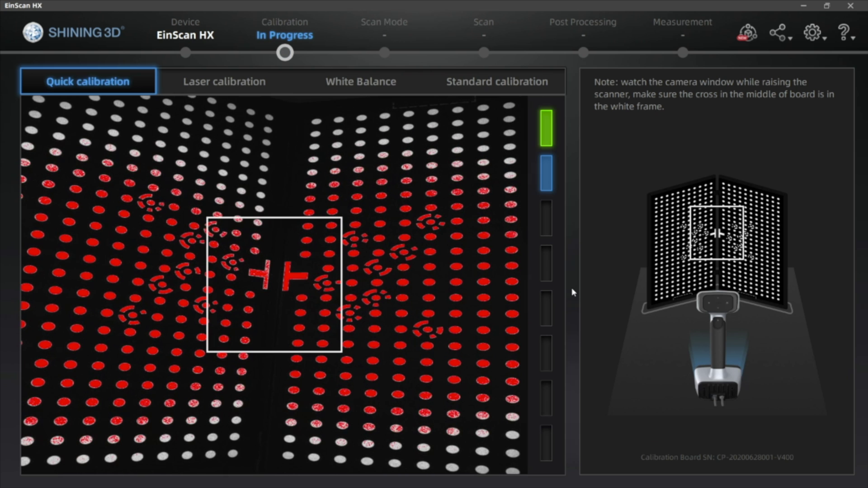Expand the settings dropdown arrow
Image resolution: width=868 pixels, height=488 pixels.
tap(825, 39)
